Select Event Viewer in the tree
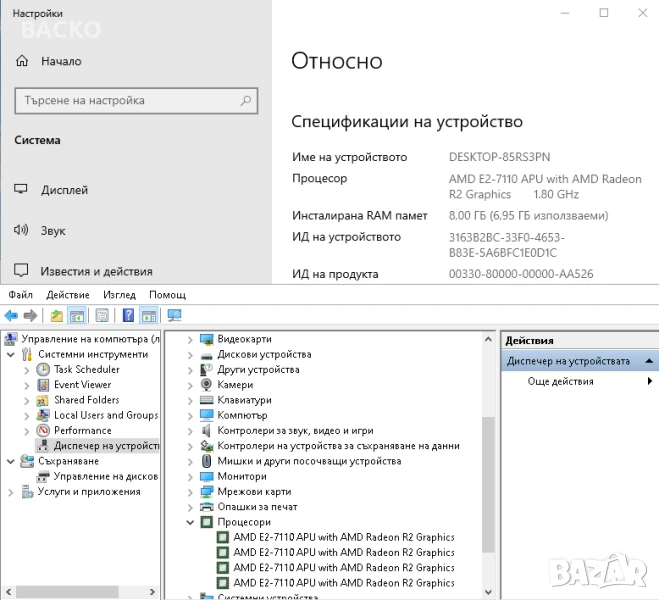This screenshot has height=600, width=659. pyautogui.click(x=82, y=385)
